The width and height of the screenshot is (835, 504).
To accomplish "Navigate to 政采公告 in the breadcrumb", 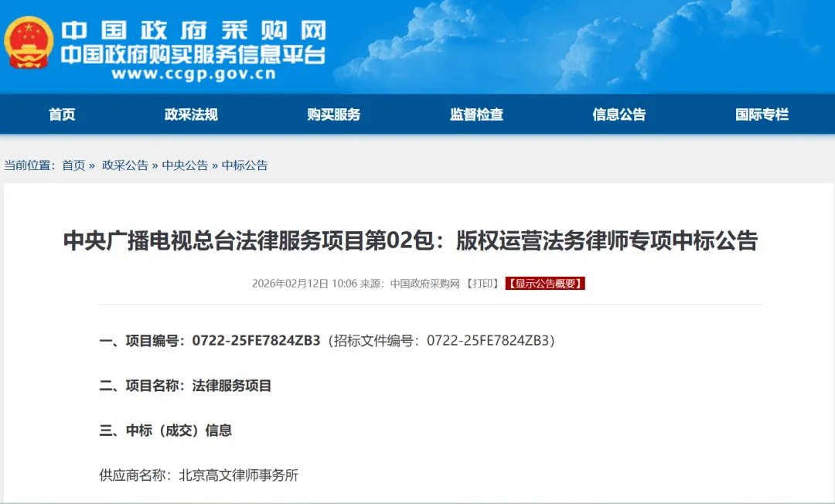I will coord(125,165).
